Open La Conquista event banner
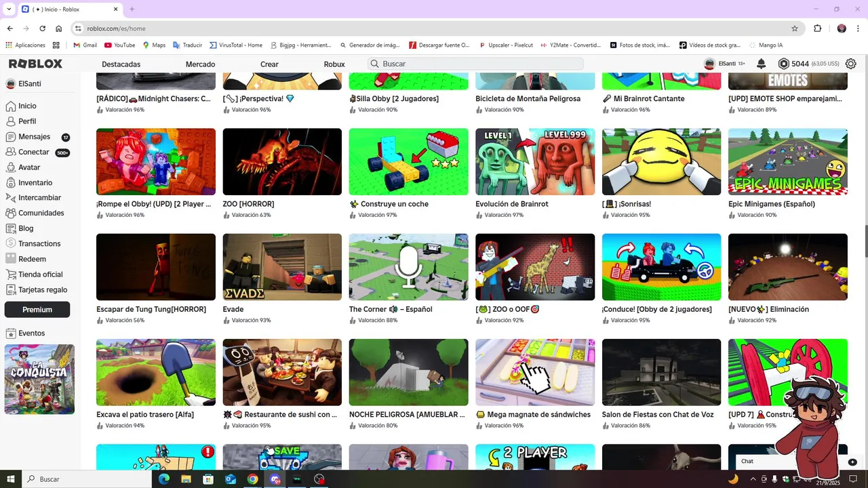The width and height of the screenshot is (868, 488). point(39,380)
